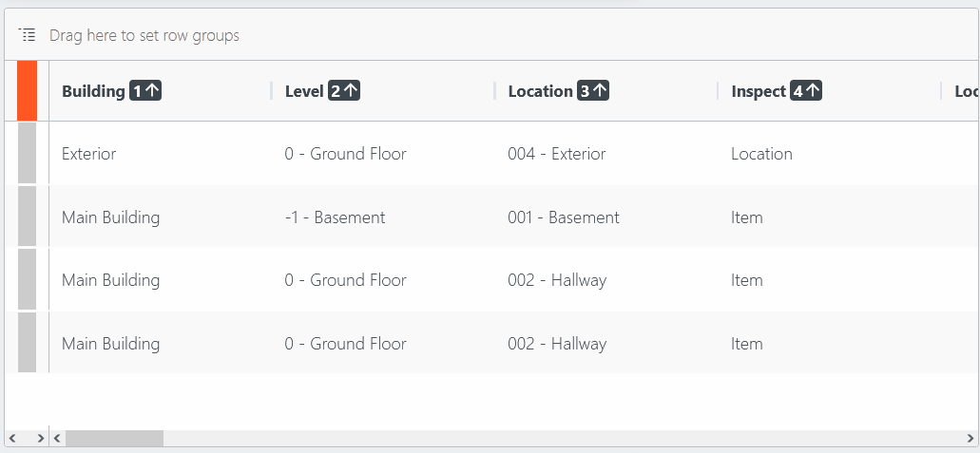980x453 pixels.
Task: Click the Level ascending sort arrow
Action: pos(351,91)
